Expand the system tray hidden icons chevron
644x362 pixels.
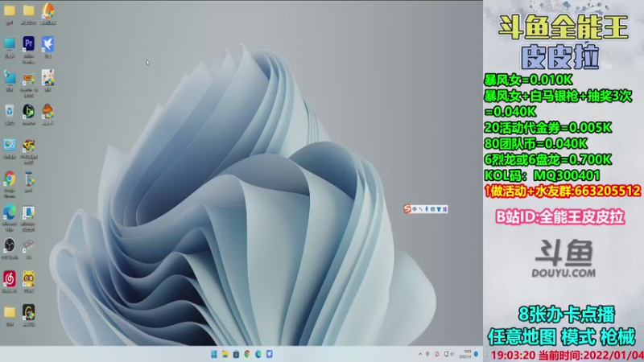[420, 354]
